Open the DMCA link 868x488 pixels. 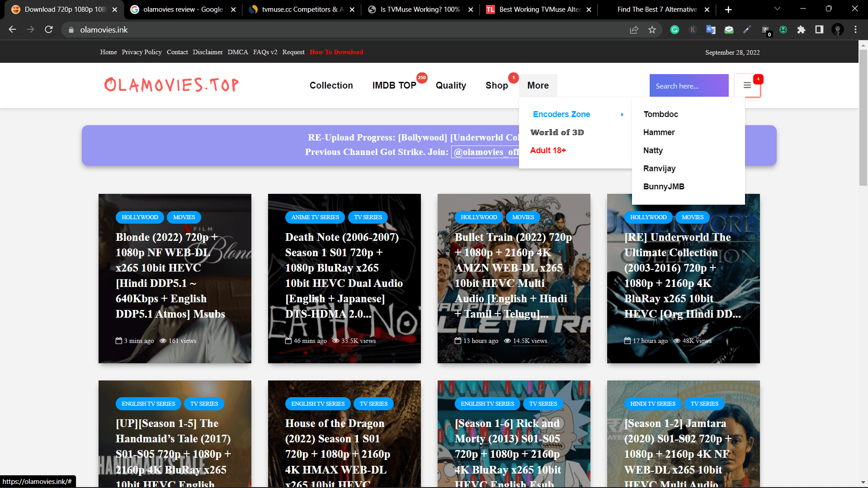click(238, 52)
